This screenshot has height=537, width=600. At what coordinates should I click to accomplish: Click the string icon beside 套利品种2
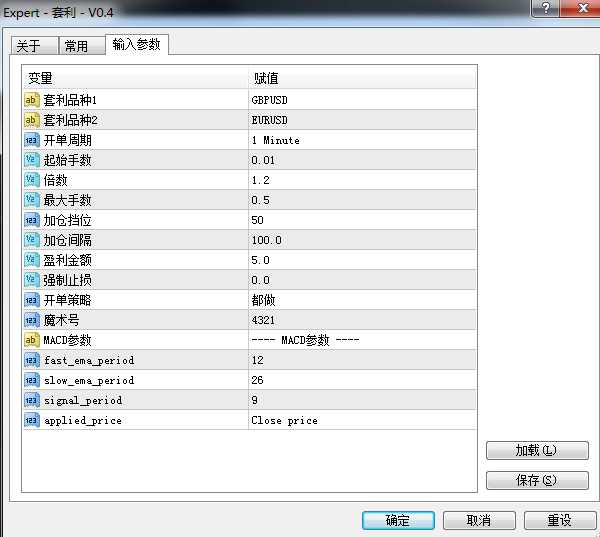[31, 120]
